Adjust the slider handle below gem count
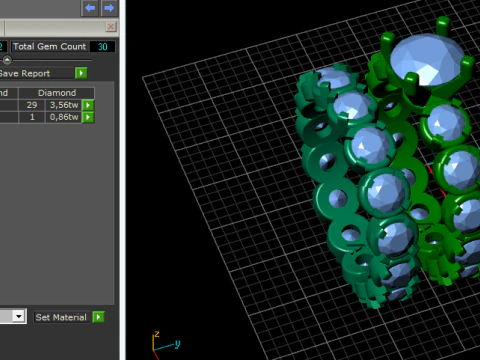This screenshot has height=360, width=480. 7,60
